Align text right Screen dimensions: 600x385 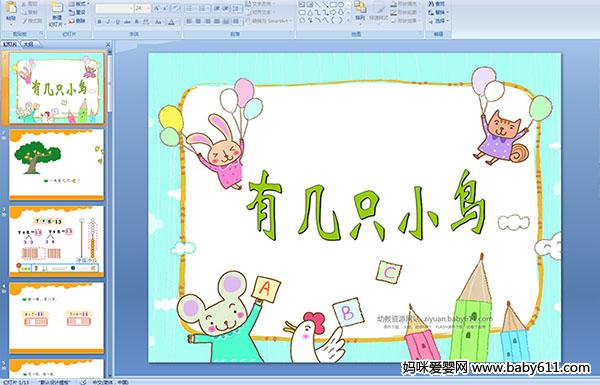pos(208,21)
